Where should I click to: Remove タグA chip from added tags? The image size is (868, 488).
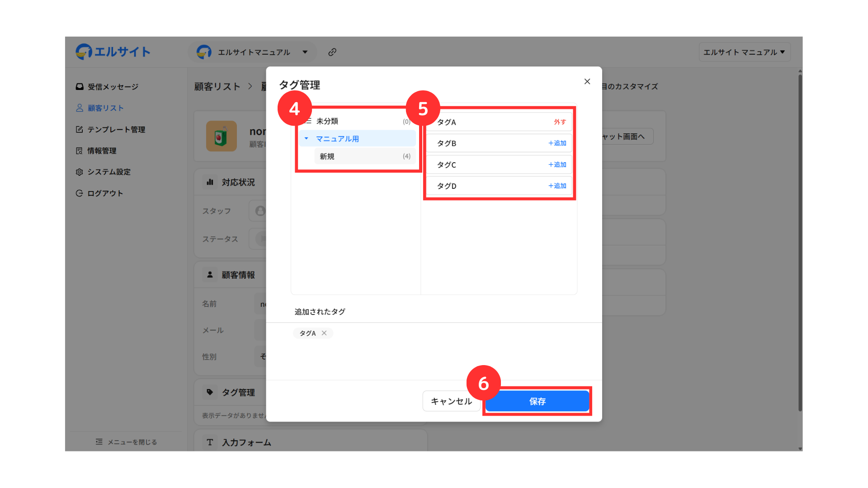324,333
